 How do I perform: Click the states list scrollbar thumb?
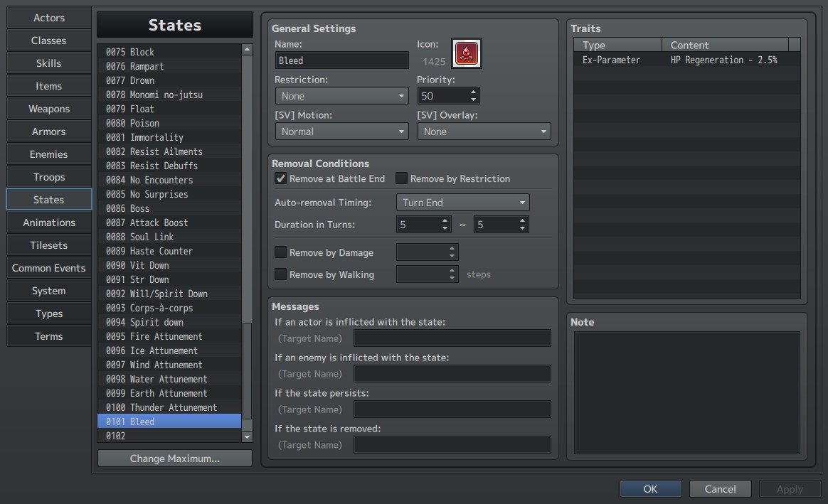(x=247, y=372)
